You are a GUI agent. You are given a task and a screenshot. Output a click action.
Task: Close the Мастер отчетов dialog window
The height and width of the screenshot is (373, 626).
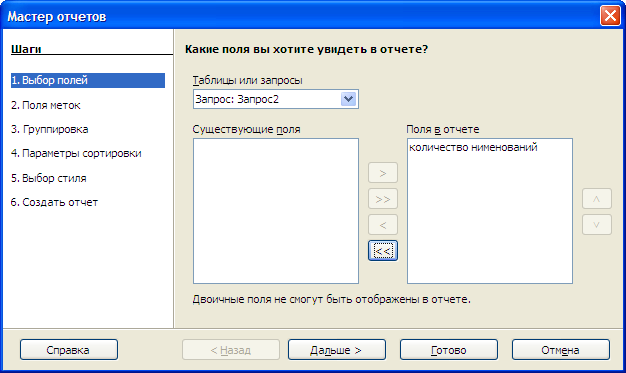click(x=610, y=16)
